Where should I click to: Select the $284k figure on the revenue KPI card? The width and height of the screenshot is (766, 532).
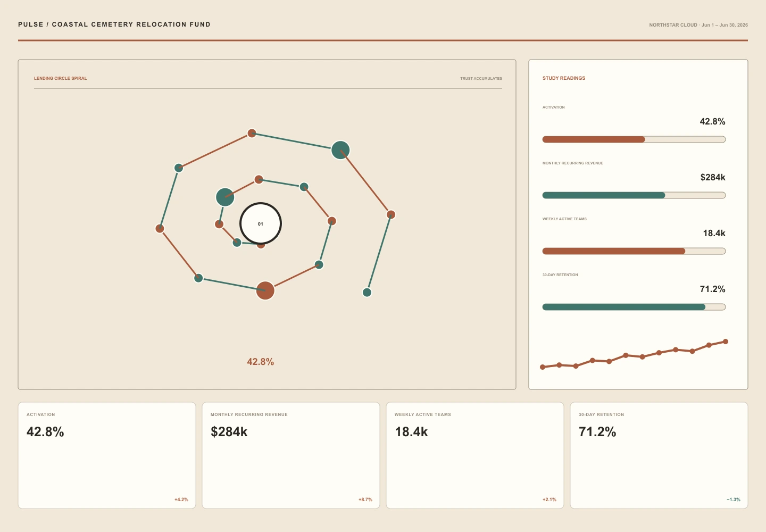click(x=229, y=431)
